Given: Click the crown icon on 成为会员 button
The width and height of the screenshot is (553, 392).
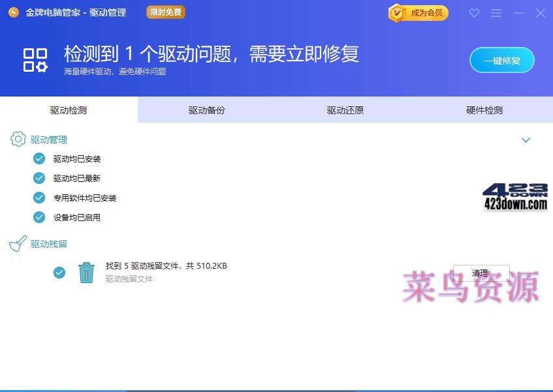Looking at the screenshot, I should [397, 12].
